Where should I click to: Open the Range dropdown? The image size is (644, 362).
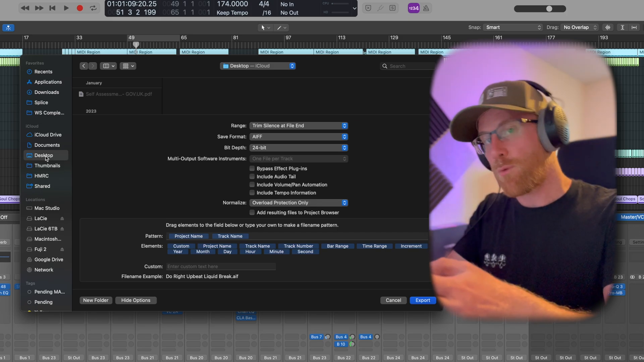pyautogui.click(x=299, y=126)
